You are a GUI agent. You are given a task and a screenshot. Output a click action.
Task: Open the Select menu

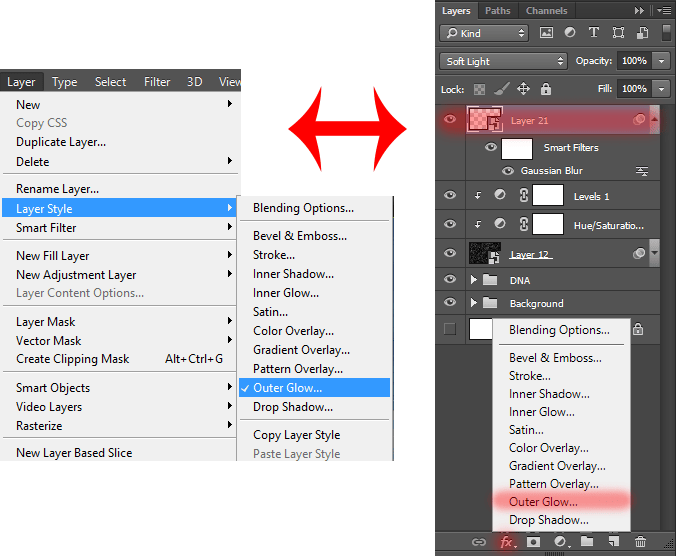coord(110,82)
